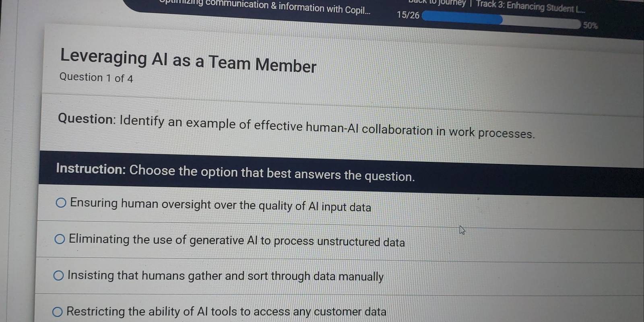Click the "Question 1 of 4" indicator
The height and width of the screenshot is (322, 644).
pos(97,77)
